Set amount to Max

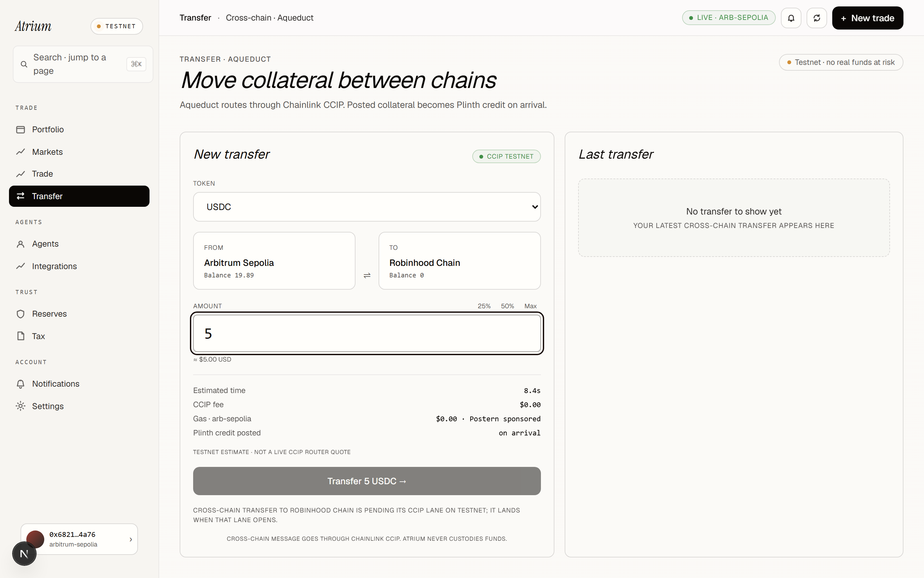(x=530, y=306)
